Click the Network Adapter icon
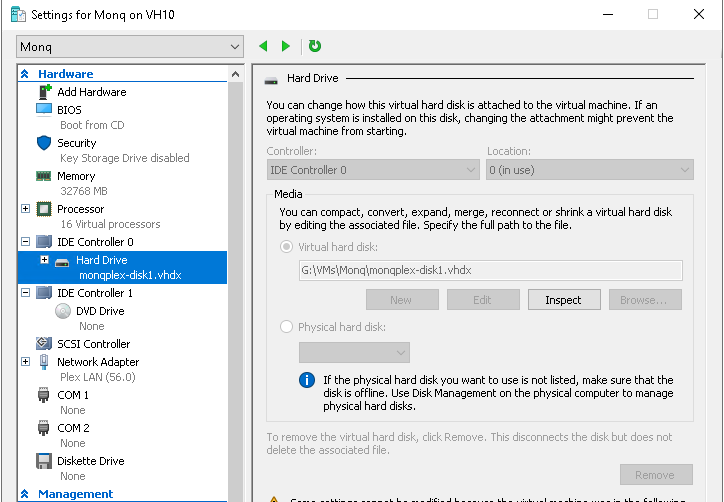 [44, 362]
